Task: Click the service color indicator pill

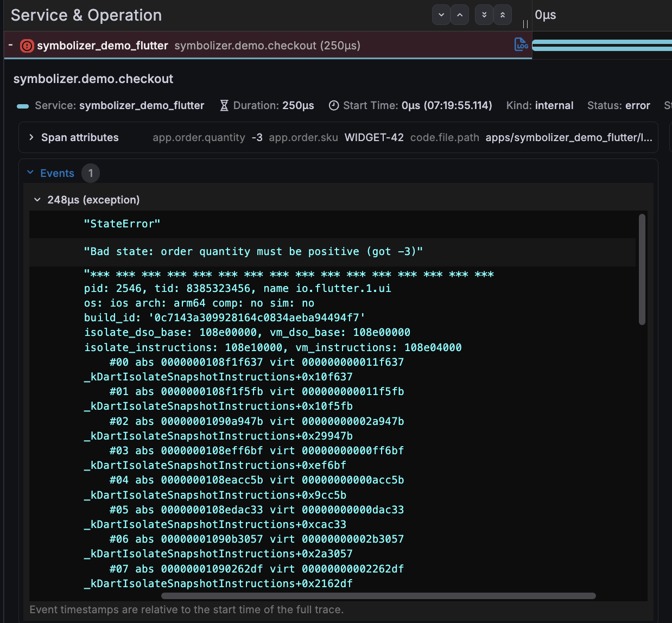Action: pos(23,106)
